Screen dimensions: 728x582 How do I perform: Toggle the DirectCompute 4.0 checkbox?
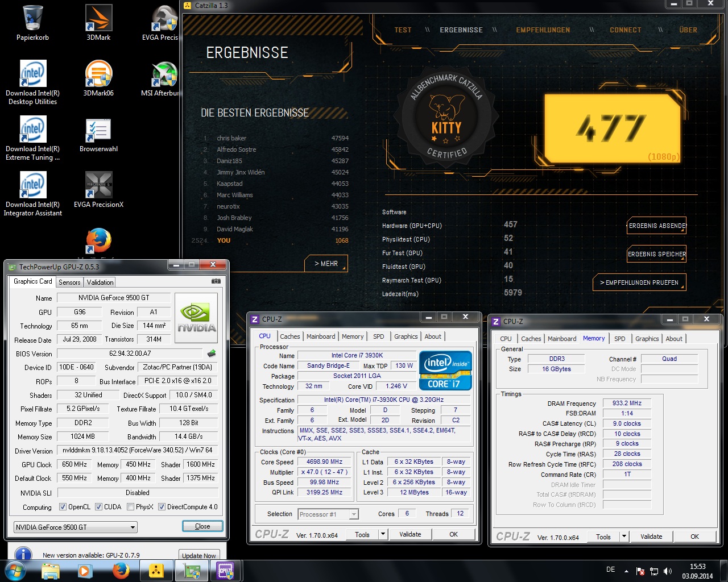pos(162,507)
